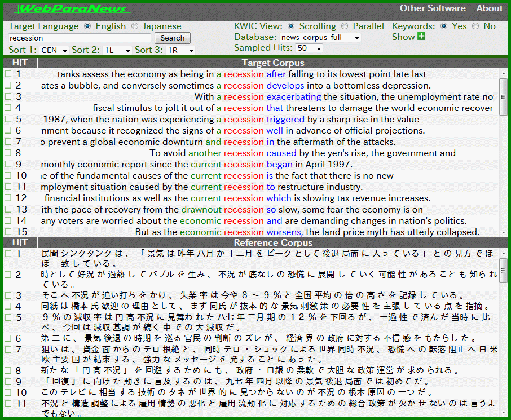Expand the Sort 3 1R dropdown
The height and width of the screenshot is (420, 511).
pyautogui.click(x=181, y=50)
